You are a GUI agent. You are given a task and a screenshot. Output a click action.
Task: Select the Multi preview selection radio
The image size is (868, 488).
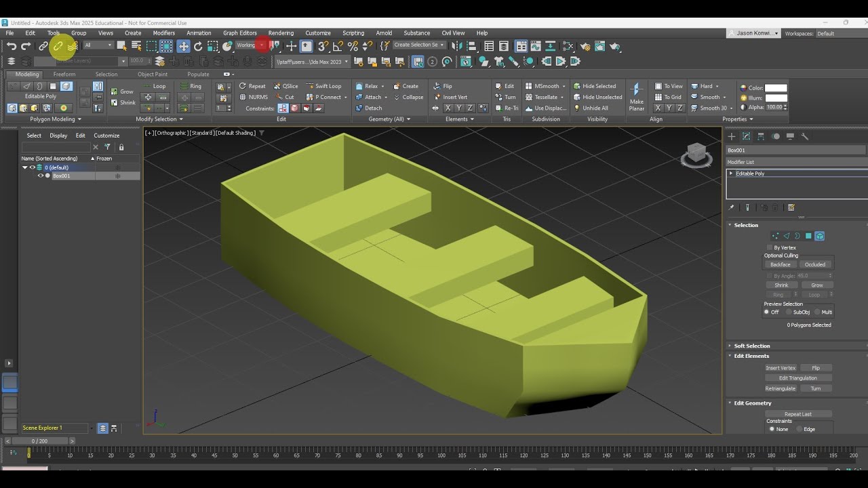click(x=818, y=312)
